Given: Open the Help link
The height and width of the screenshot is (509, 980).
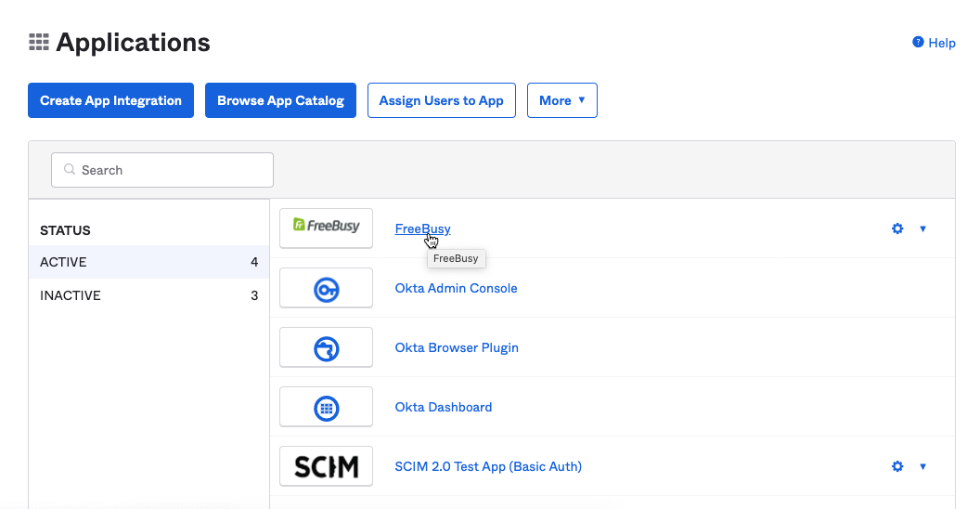Looking at the screenshot, I should [x=941, y=43].
